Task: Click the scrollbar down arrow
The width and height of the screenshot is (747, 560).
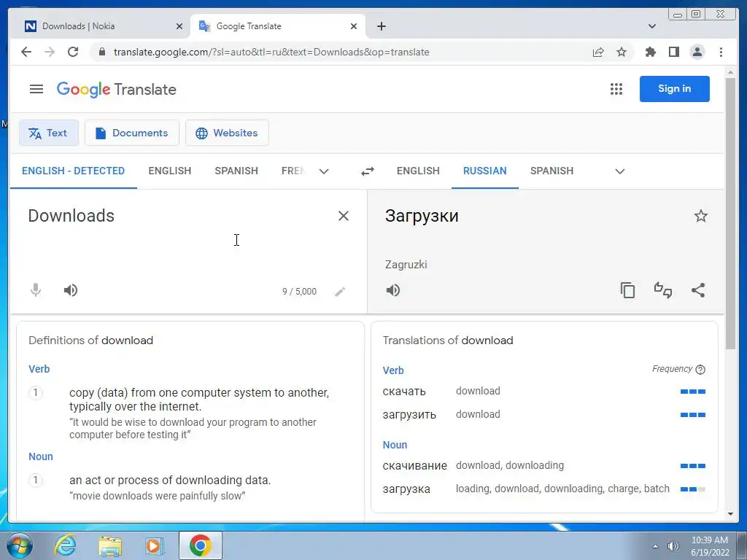Action: pos(730,514)
